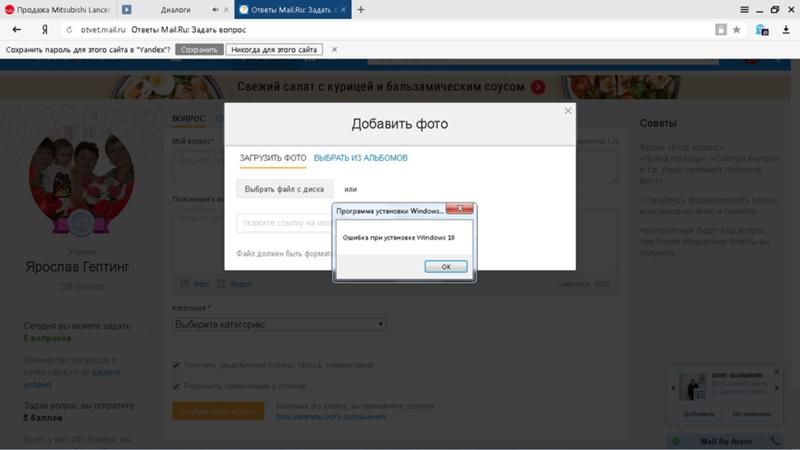800x450 pixels.
Task: Open the browser extension icon in toolbar
Action: pos(762,30)
